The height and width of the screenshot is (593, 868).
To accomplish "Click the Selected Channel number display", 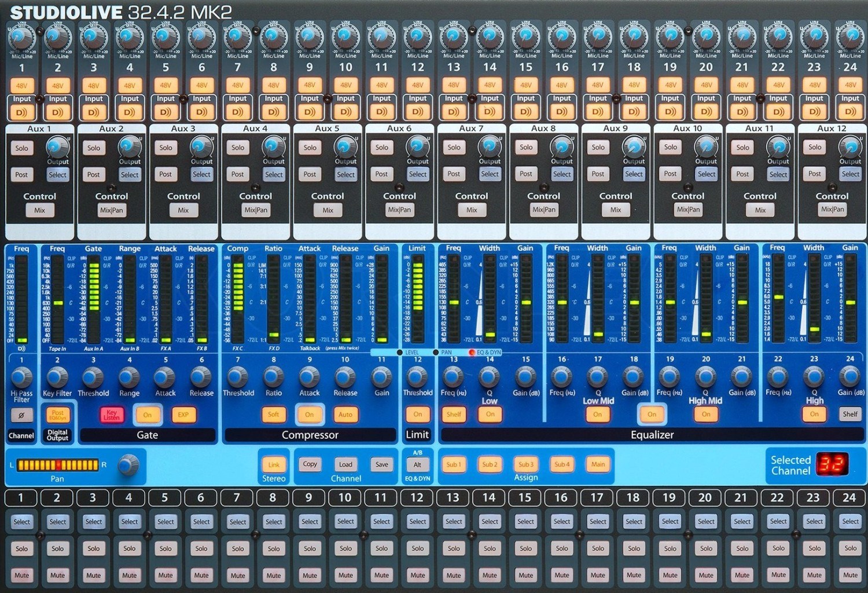I will point(832,465).
